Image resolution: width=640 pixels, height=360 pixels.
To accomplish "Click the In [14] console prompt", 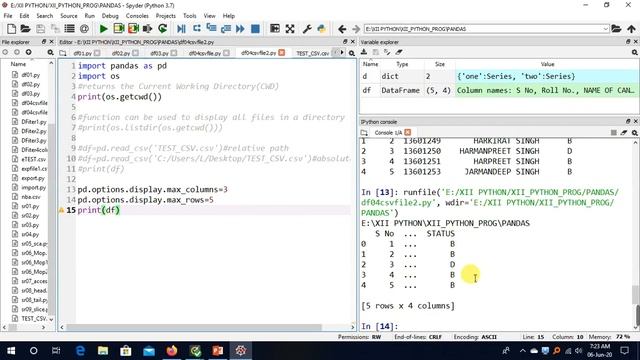I will click(x=379, y=327).
